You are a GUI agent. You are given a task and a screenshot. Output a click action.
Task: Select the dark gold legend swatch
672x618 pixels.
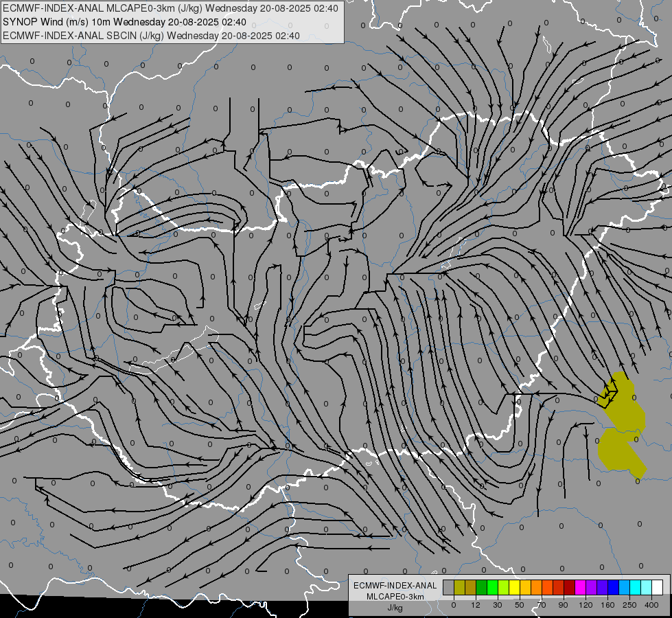[x=471, y=587]
